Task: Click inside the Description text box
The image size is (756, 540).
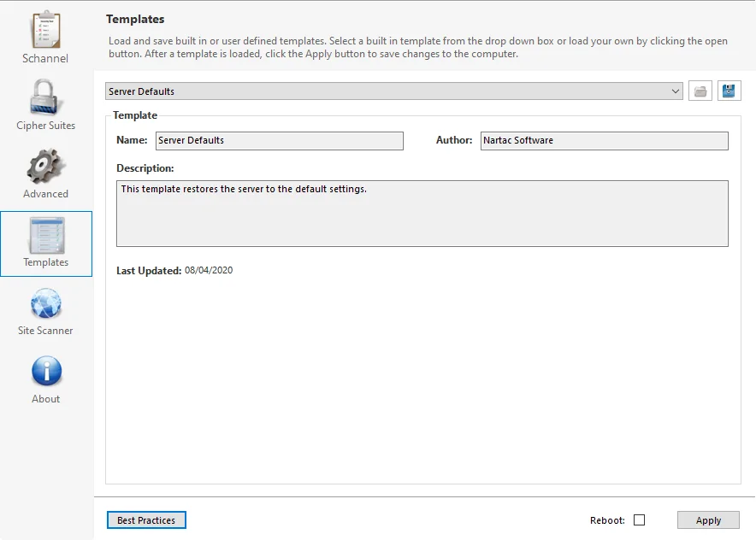Action: coord(422,214)
